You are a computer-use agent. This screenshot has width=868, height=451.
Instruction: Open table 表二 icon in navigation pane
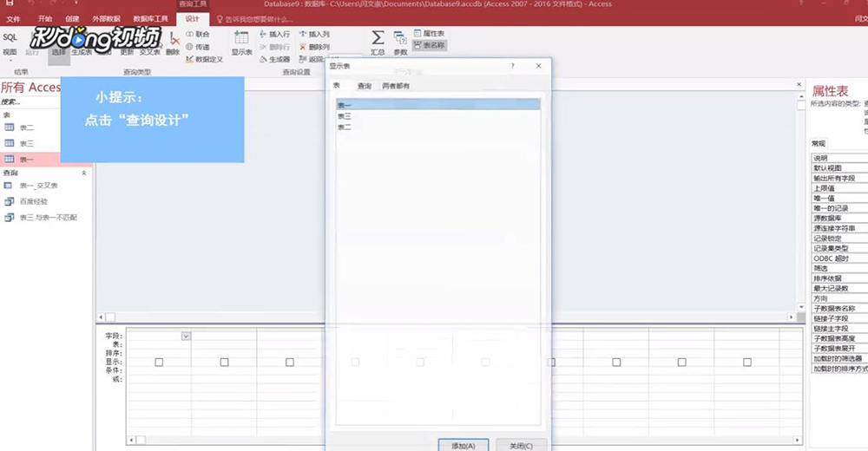click(10, 127)
